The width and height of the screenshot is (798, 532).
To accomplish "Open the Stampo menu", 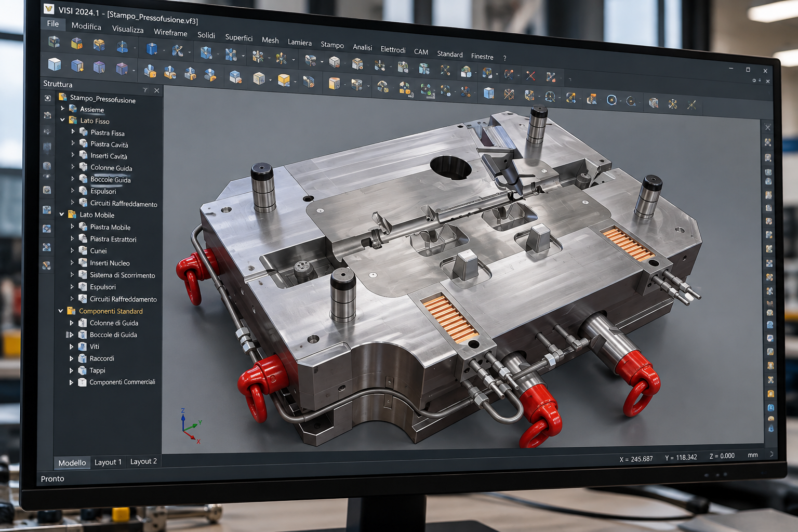I will (332, 45).
